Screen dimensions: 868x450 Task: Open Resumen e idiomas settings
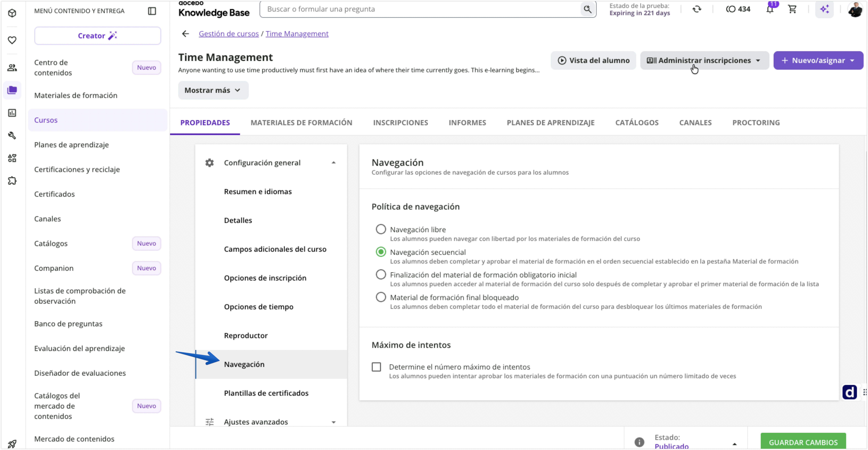click(258, 192)
